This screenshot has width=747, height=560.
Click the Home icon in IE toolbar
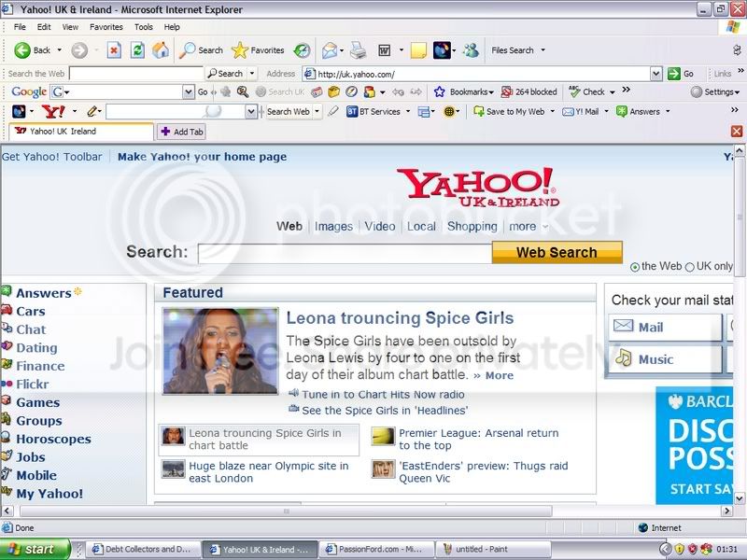pyautogui.click(x=161, y=50)
